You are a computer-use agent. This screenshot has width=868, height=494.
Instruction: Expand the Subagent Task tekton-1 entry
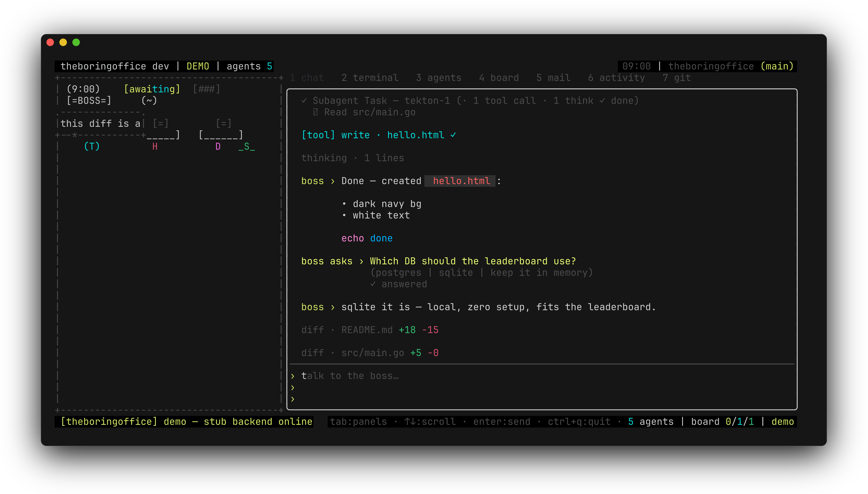pos(470,100)
